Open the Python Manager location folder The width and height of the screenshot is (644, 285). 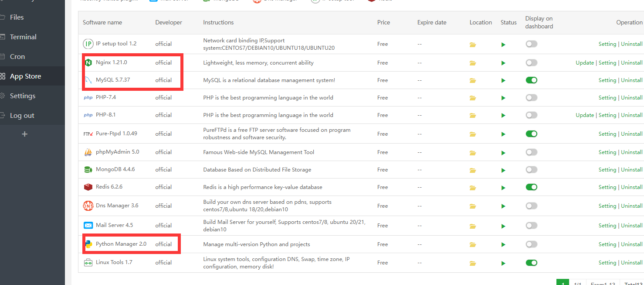473,244
